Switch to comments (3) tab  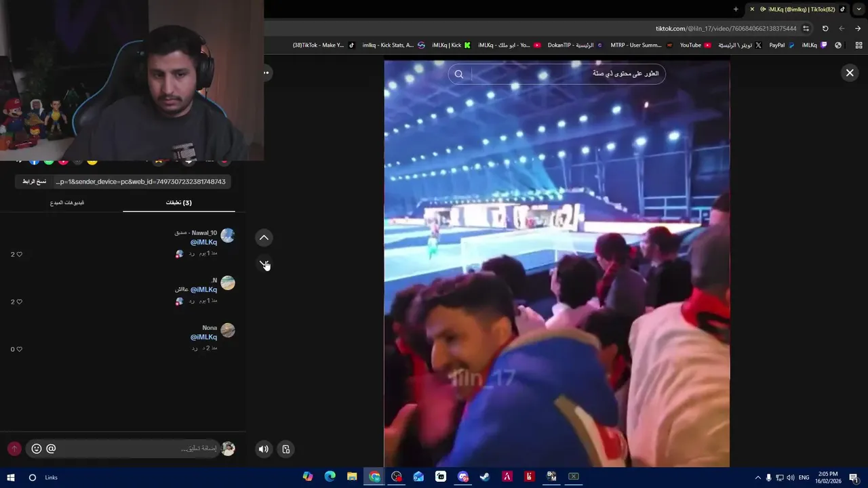(x=179, y=203)
